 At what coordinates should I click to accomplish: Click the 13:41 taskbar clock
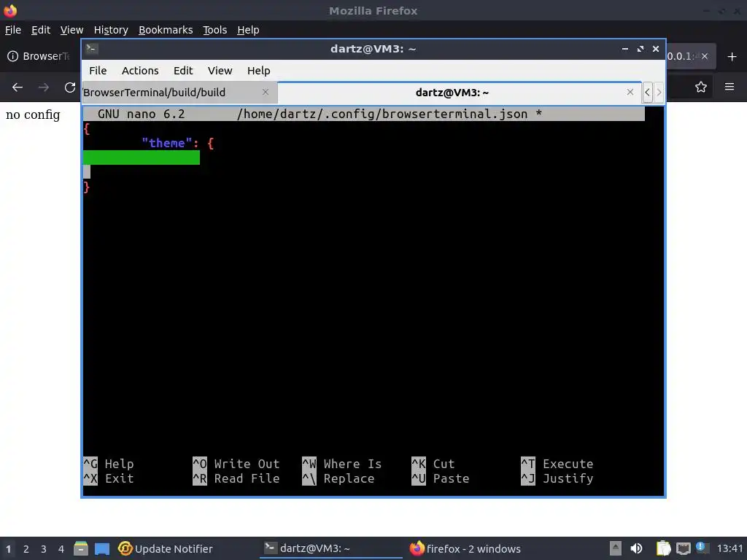tap(729, 548)
